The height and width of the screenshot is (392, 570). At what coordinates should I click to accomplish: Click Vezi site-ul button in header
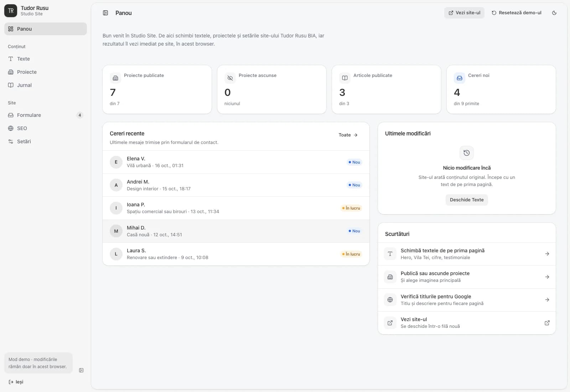coord(464,13)
